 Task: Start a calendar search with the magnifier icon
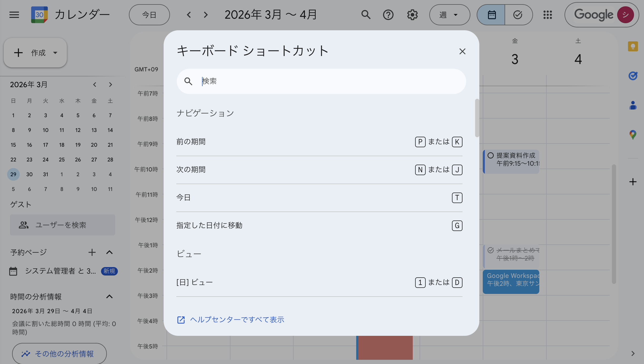[366, 15]
